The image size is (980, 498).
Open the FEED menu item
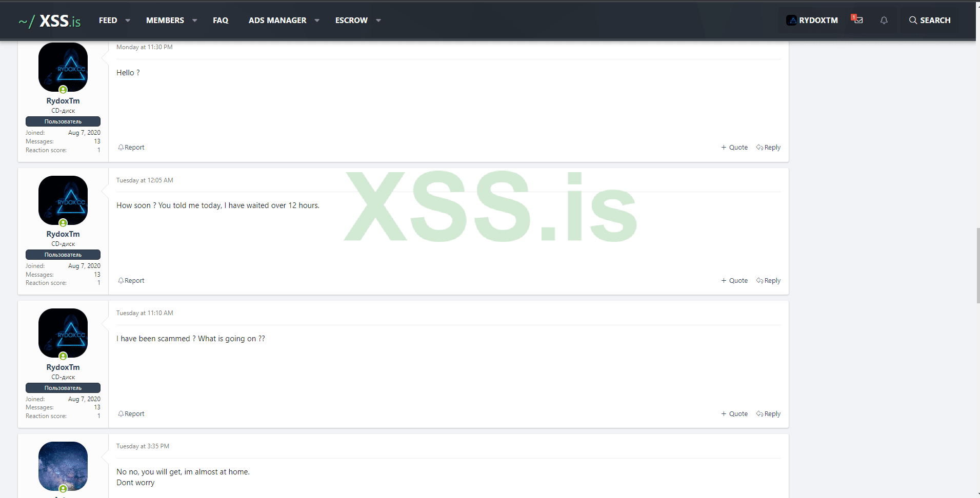pyautogui.click(x=108, y=20)
